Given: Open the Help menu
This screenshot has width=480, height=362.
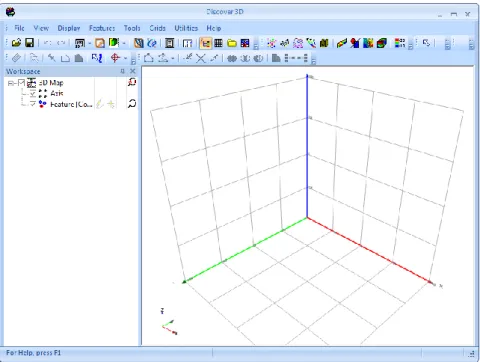Looking at the screenshot, I should 214,28.
